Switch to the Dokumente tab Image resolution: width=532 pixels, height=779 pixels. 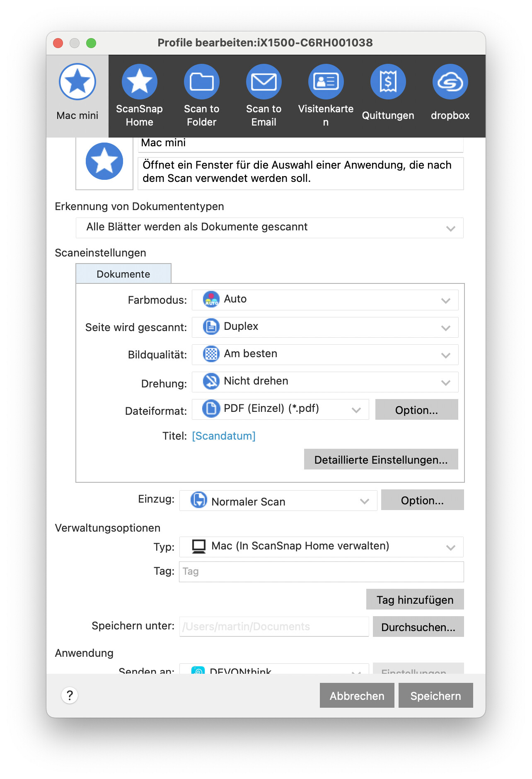point(123,274)
